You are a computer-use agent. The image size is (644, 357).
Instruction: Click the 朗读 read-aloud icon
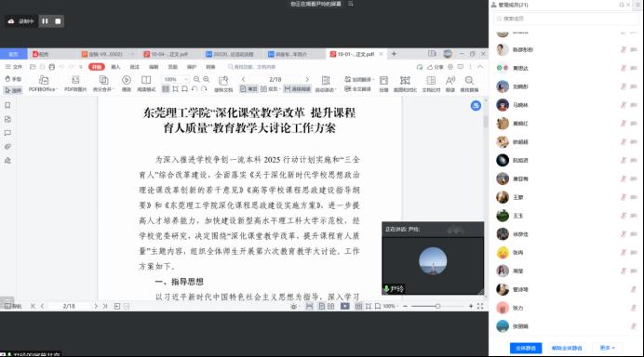click(x=450, y=84)
